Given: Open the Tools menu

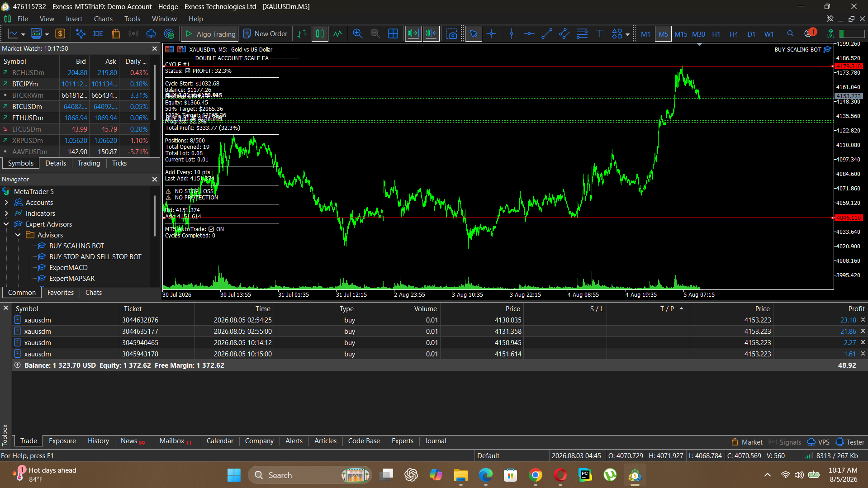Looking at the screenshot, I should [132, 19].
